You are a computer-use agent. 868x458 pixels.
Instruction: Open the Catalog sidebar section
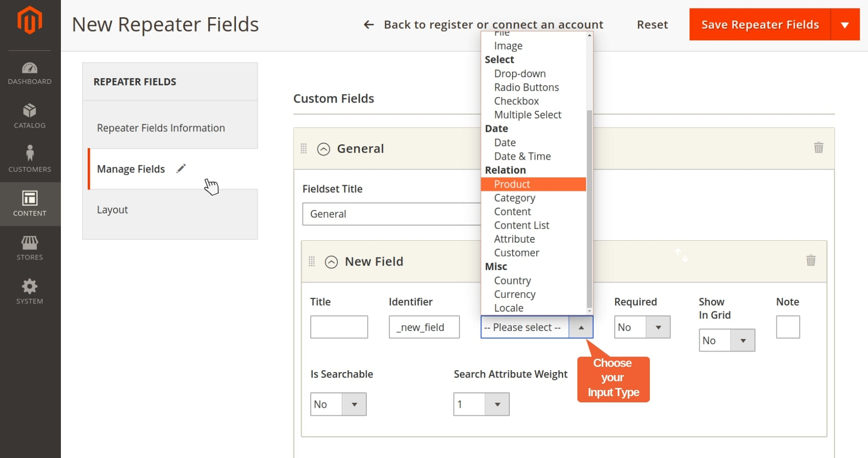tap(30, 117)
